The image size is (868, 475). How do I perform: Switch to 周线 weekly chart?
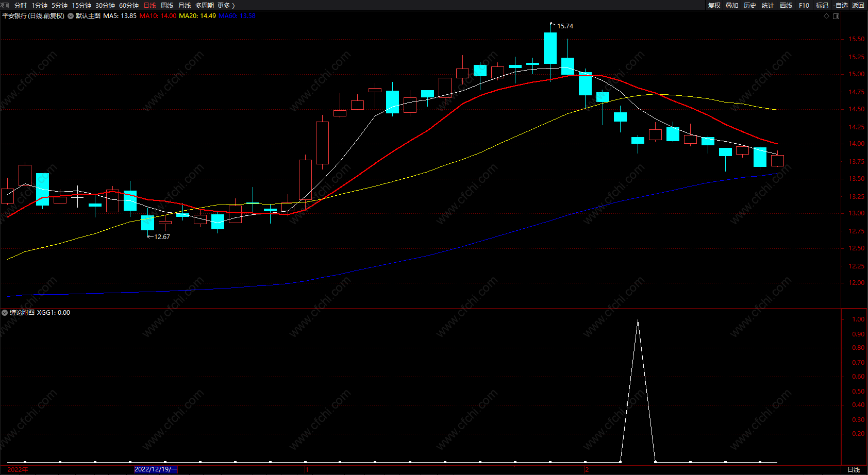(x=167, y=6)
